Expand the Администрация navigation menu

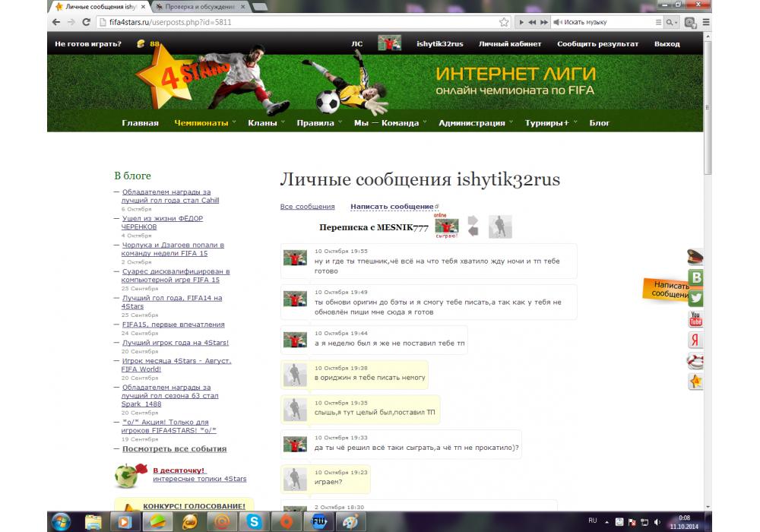(x=474, y=123)
